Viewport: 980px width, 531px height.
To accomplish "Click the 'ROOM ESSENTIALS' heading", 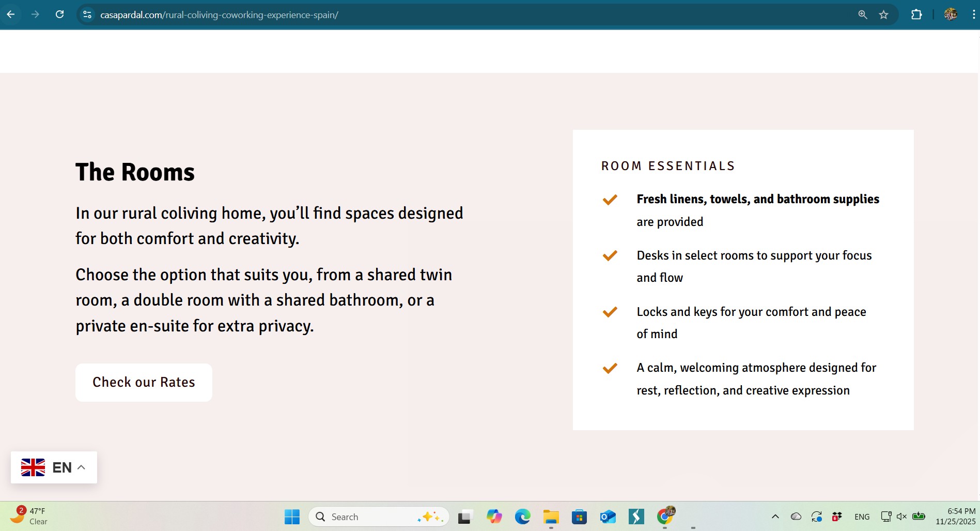I will coord(668,166).
